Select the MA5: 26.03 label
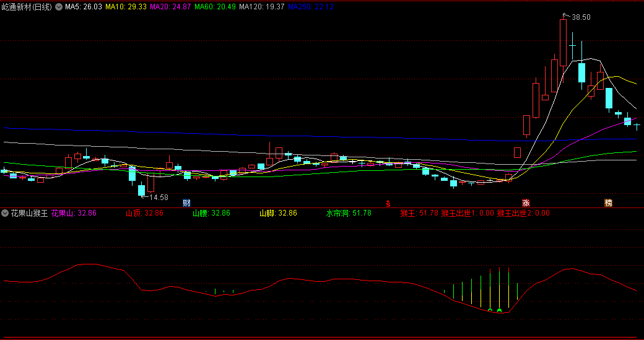 pos(84,7)
